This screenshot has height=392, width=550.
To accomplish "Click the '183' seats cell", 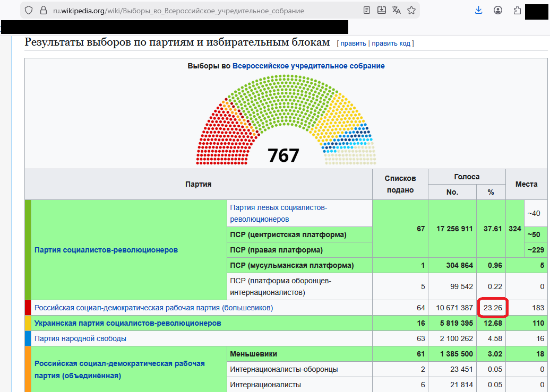I will point(527,308).
